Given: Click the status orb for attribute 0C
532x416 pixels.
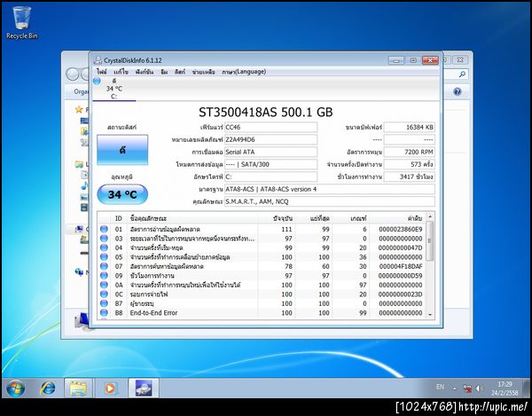Looking at the screenshot, I should click(x=104, y=294).
